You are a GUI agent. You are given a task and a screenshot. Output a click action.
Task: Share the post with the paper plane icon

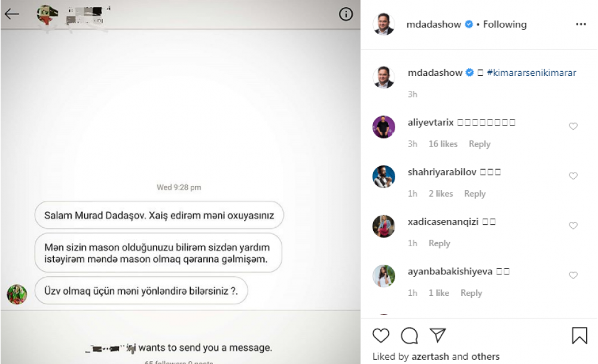[x=438, y=335]
